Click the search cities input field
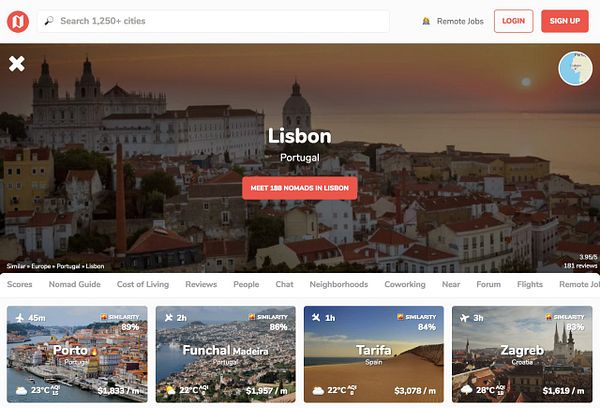 pos(214,21)
